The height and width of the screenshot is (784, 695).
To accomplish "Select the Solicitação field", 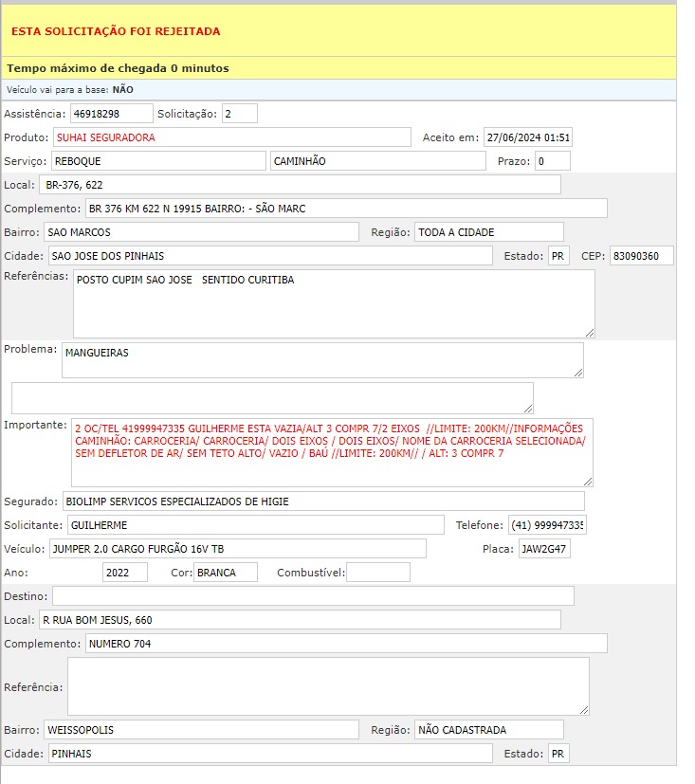I will (x=239, y=114).
